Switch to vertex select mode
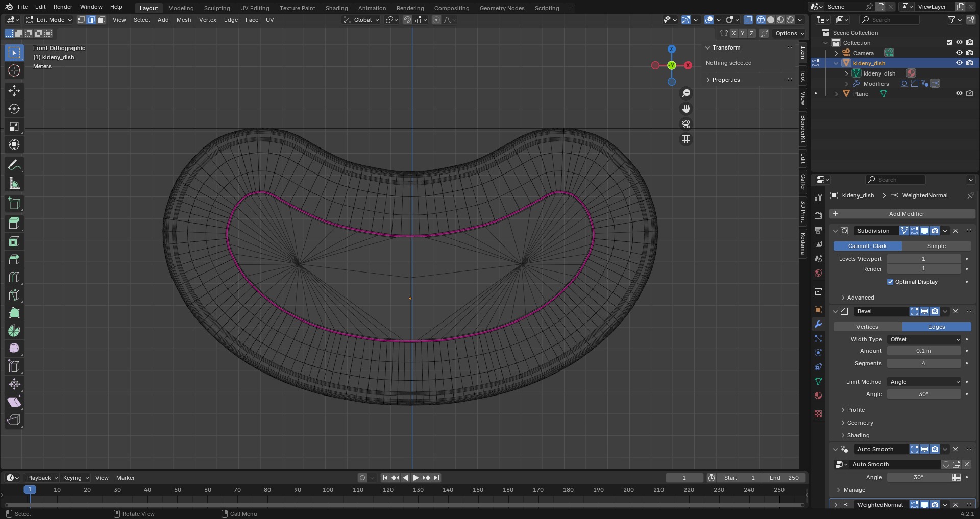Image resolution: width=980 pixels, height=519 pixels. coord(81,20)
